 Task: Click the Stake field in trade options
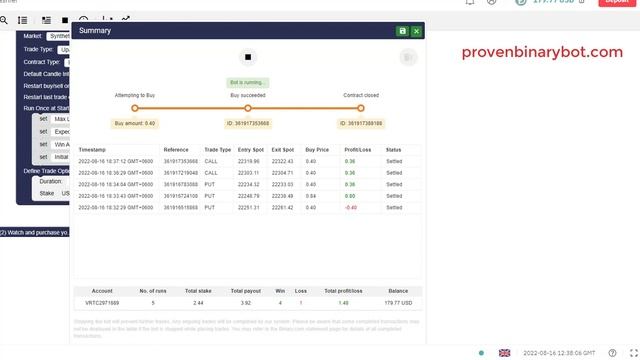pos(47,193)
